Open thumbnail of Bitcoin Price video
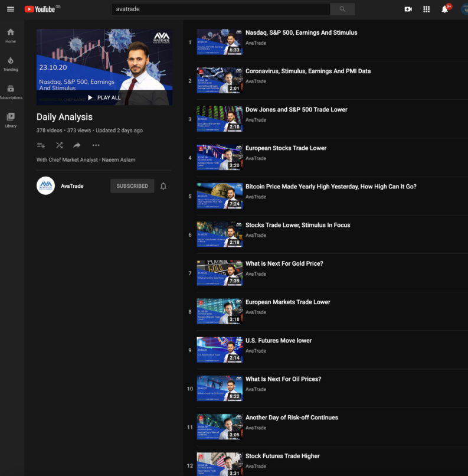468x476 pixels. pyautogui.click(x=220, y=196)
